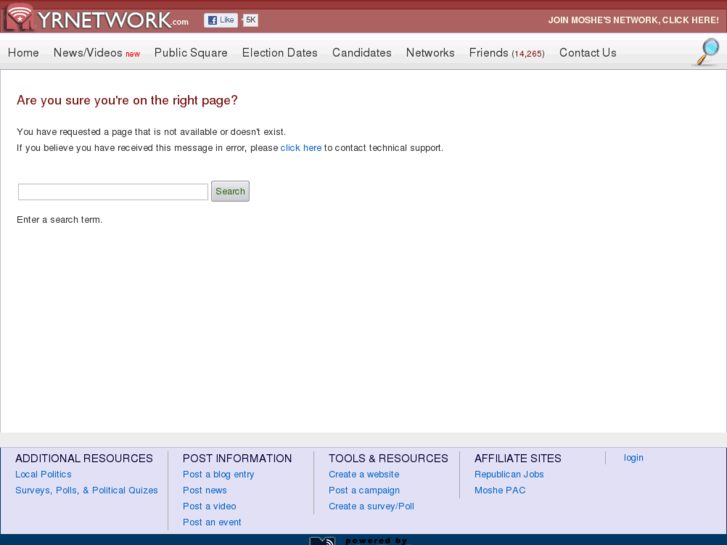Go to Candidates page

pos(362,53)
